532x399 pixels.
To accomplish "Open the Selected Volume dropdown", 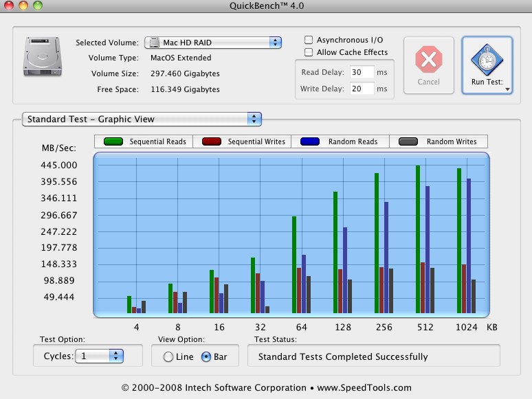I will click(213, 43).
